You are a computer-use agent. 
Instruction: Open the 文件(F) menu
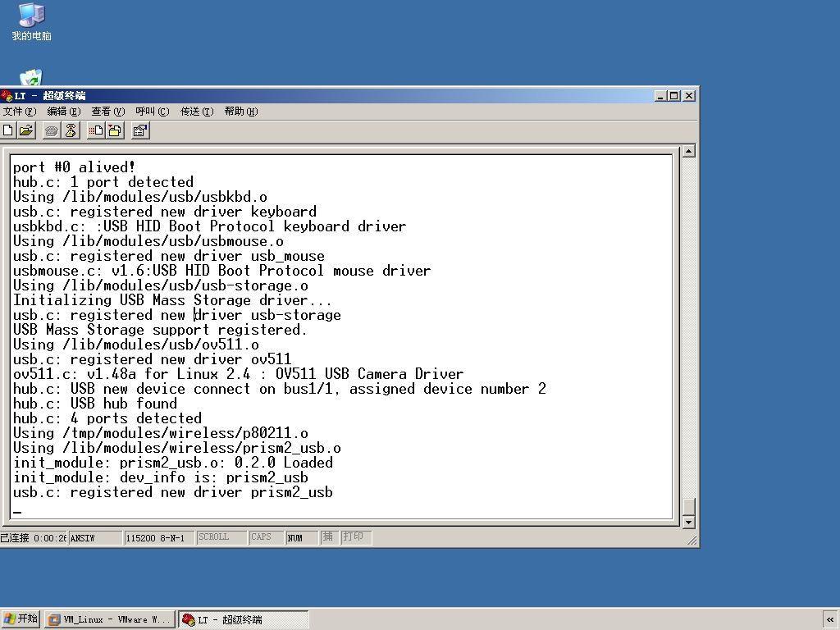pos(20,112)
